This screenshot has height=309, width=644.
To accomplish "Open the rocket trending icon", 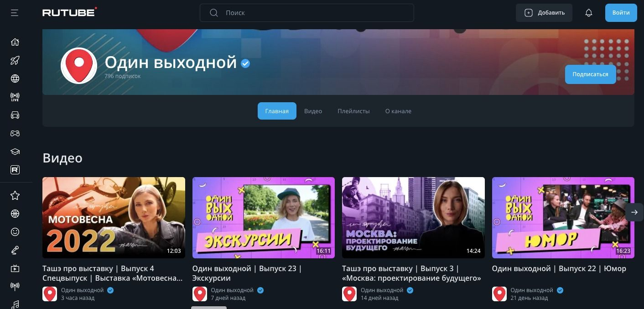I will (15, 60).
